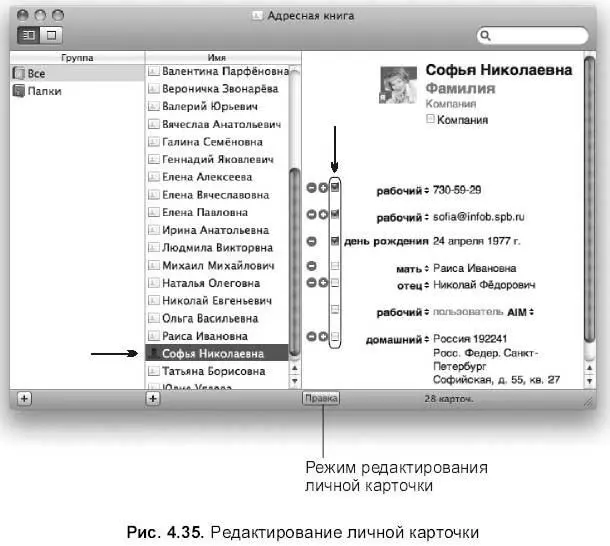Click the Адресная книга title bar icon
The height and width of the screenshot is (546, 610).
[257, 16]
